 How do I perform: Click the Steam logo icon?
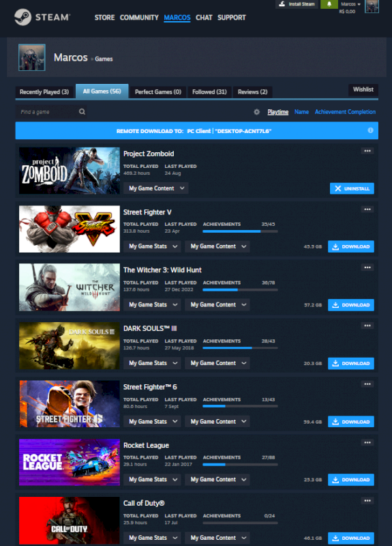pyautogui.click(x=22, y=17)
